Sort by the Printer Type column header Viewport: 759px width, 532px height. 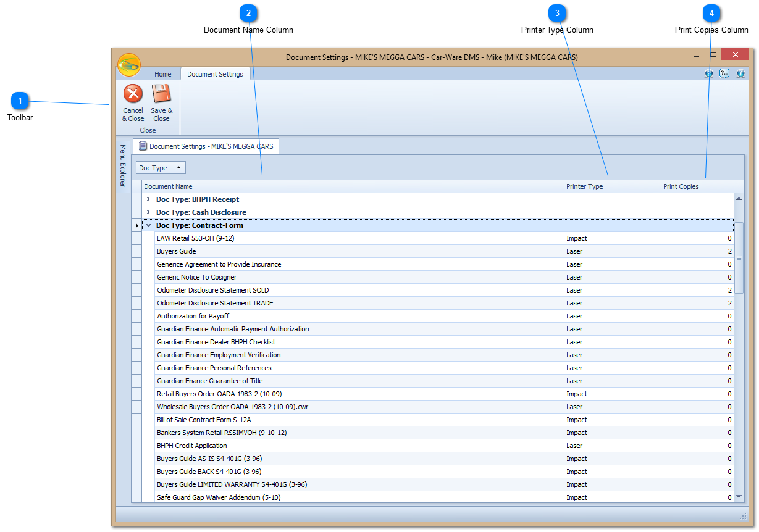coord(613,186)
